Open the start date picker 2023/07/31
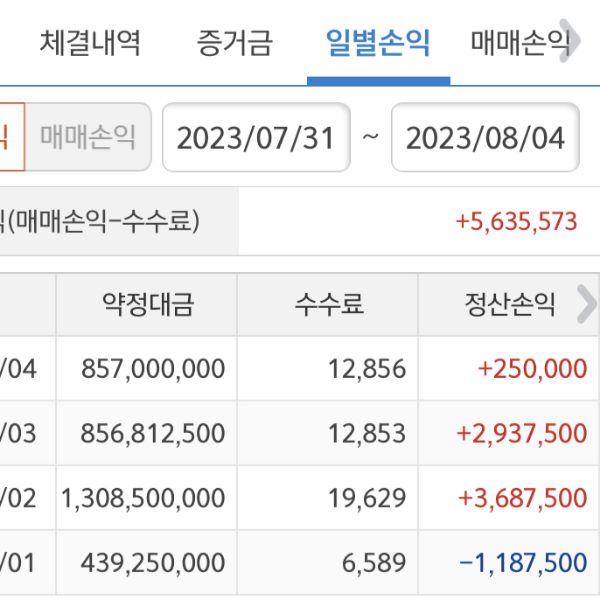Image resolution: width=600 pixels, height=600 pixels. (x=256, y=137)
